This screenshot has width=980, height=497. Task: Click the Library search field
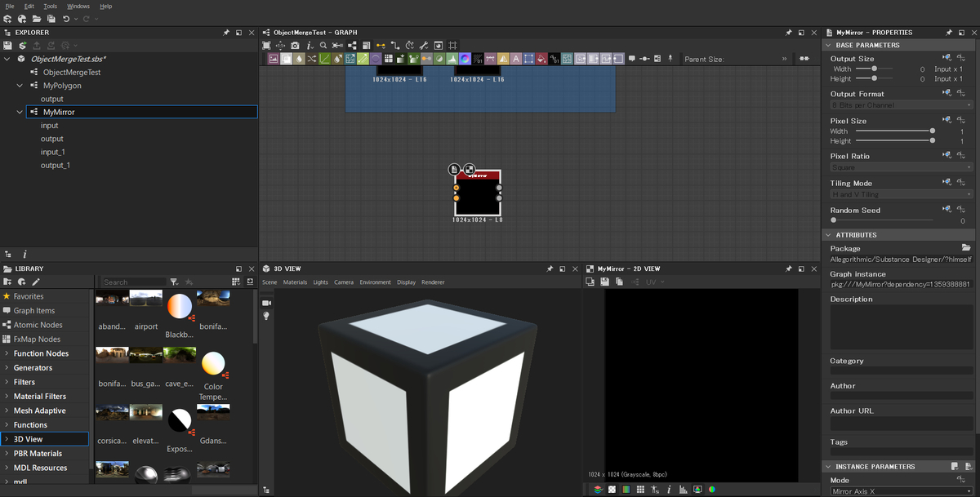pos(133,282)
